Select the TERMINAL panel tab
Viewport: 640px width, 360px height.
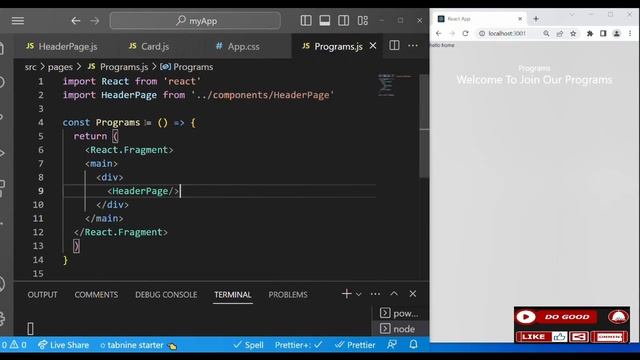point(233,295)
